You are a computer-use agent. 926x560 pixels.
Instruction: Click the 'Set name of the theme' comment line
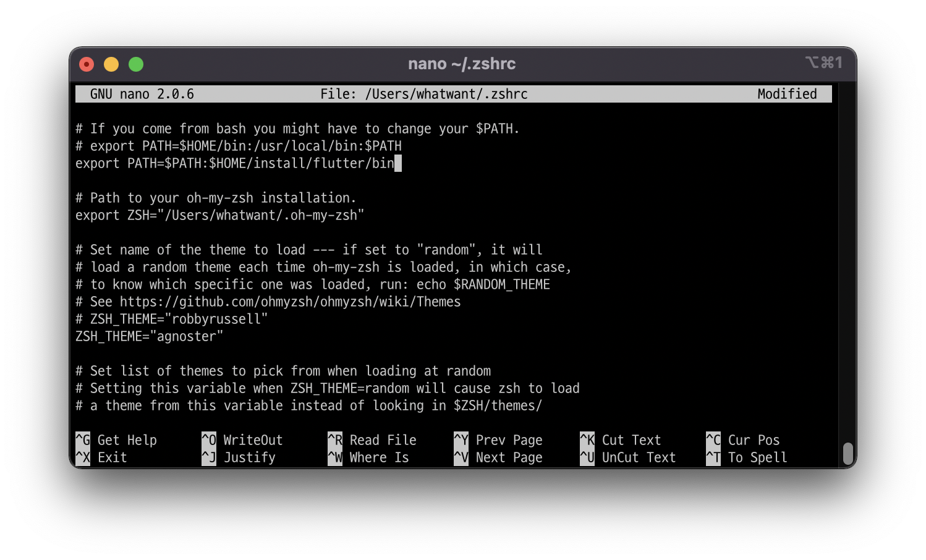(309, 250)
